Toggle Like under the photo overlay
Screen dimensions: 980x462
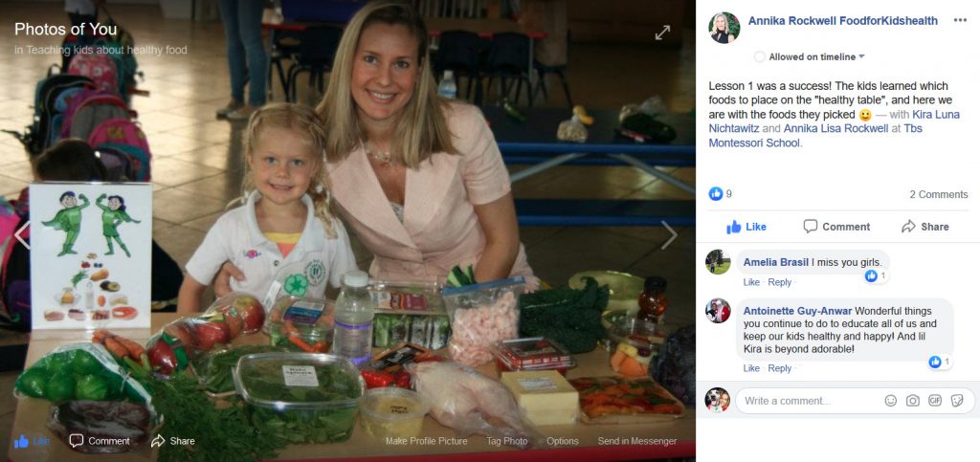(x=32, y=441)
